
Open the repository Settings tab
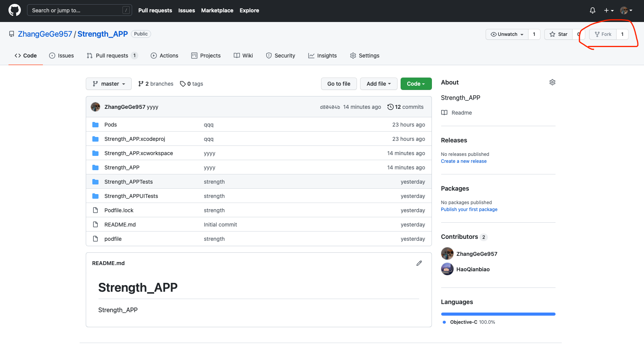[x=365, y=56]
